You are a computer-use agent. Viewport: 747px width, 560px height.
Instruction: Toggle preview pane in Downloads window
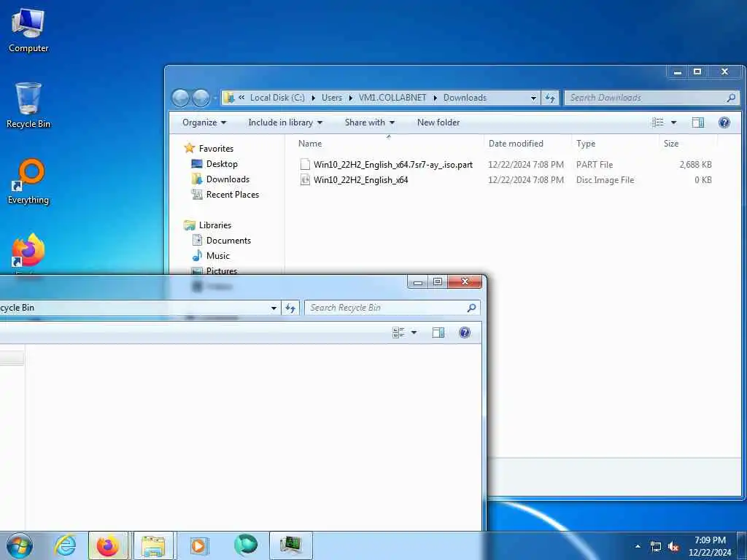point(698,122)
